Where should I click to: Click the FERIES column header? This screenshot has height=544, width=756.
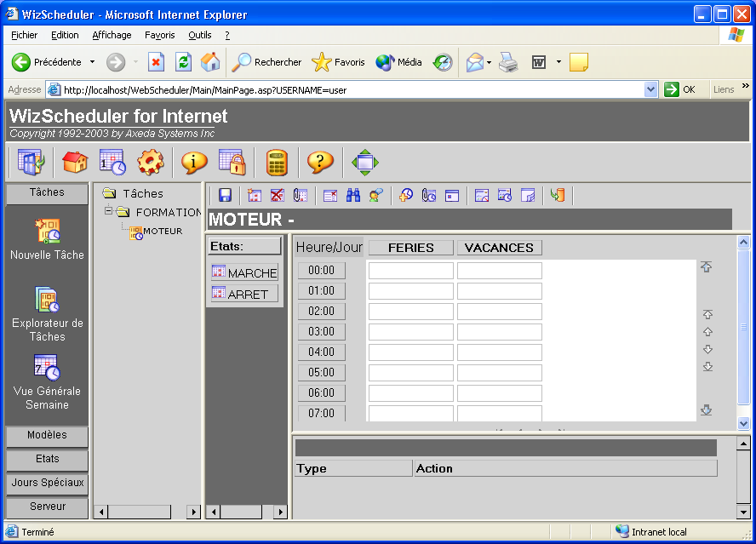coord(411,248)
